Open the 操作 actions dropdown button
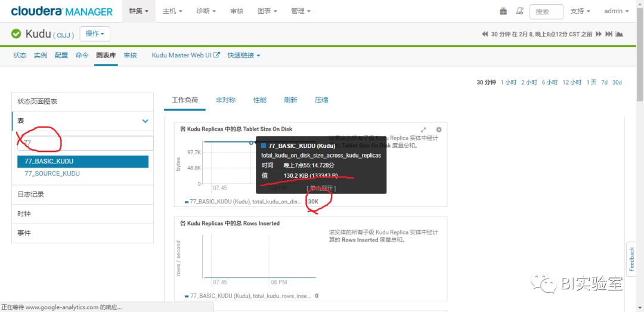Screen dimensions: 644x312 95,34
